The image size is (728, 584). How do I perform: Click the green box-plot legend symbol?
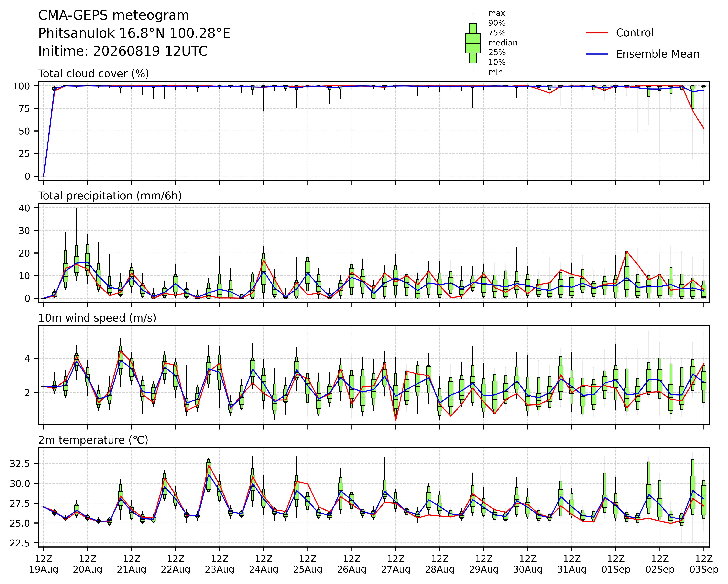pos(473,43)
